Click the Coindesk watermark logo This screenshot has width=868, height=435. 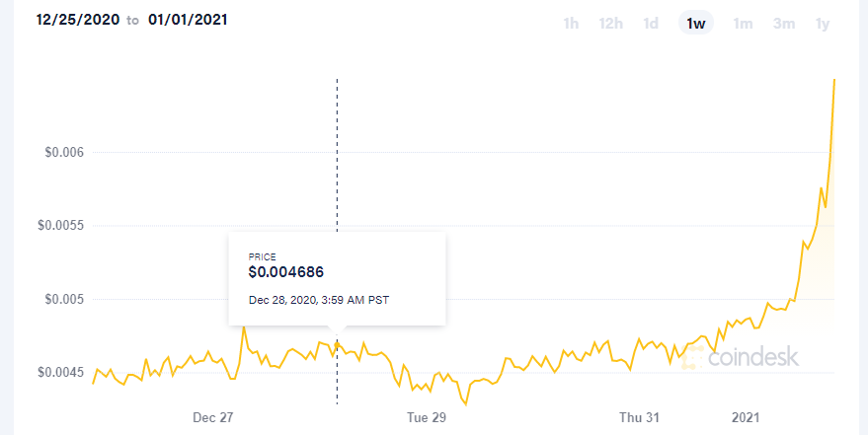(x=741, y=358)
